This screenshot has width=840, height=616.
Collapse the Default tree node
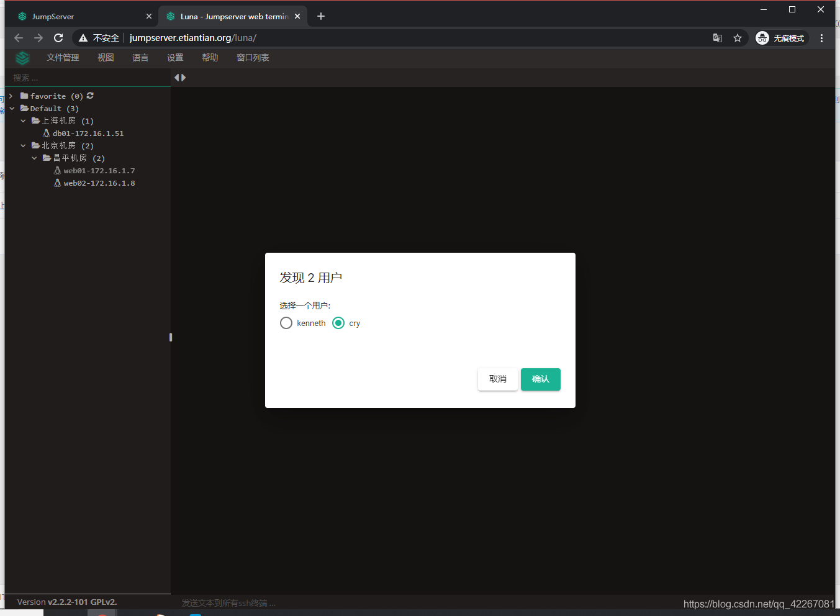[x=12, y=108]
